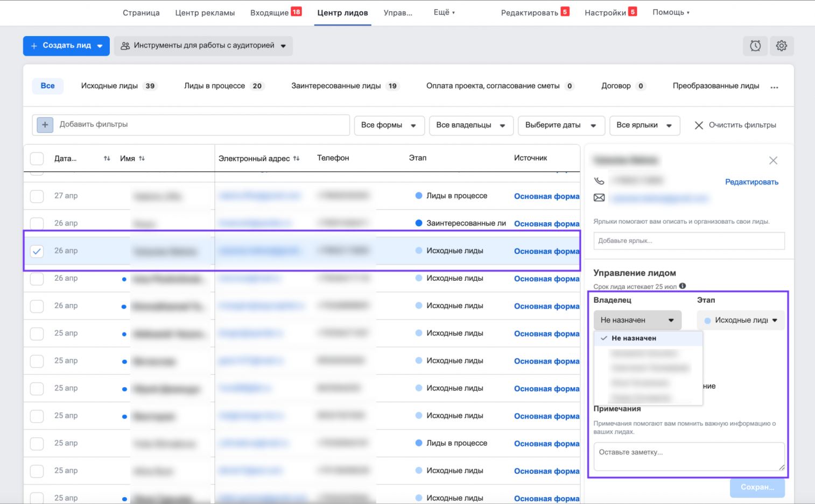This screenshot has width=815, height=504.
Task: Open Центр рекламы tab
Action: (x=205, y=12)
